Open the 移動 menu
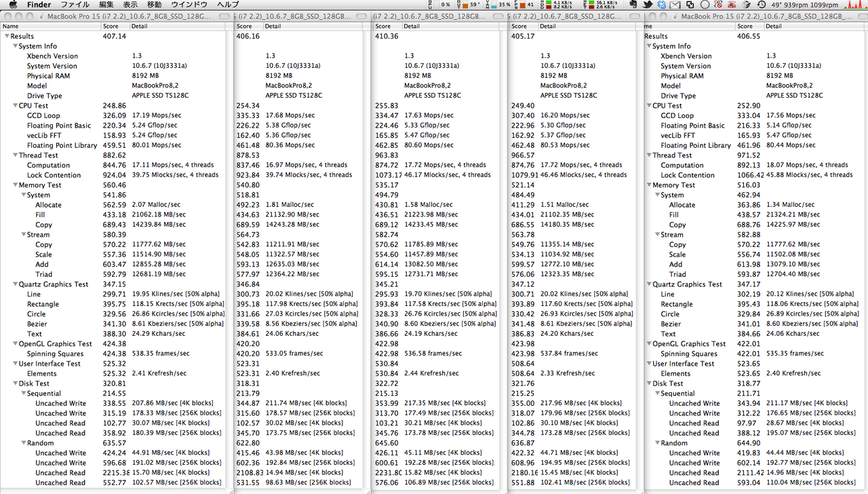Viewport: 868px width, 494px height. point(154,5)
